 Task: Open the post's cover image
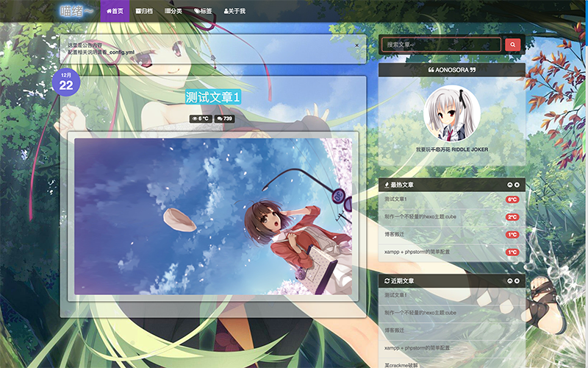tap(213, 216)
